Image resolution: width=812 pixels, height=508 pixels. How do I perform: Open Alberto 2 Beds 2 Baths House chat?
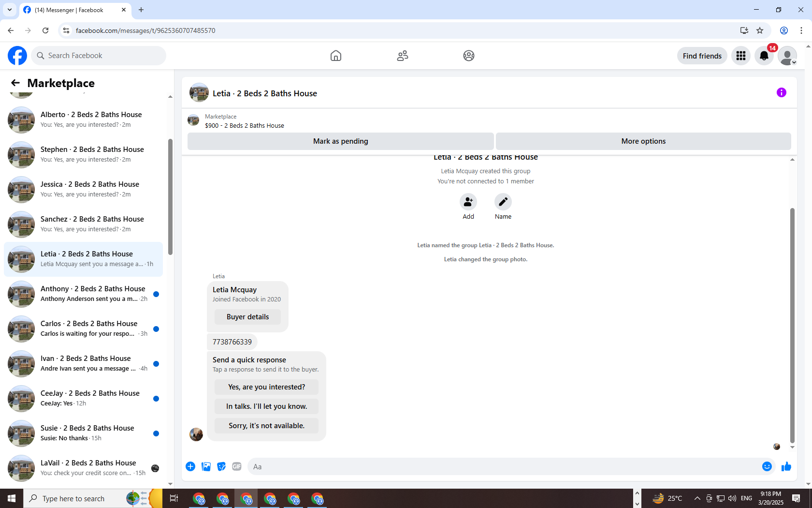pos(83,120)
